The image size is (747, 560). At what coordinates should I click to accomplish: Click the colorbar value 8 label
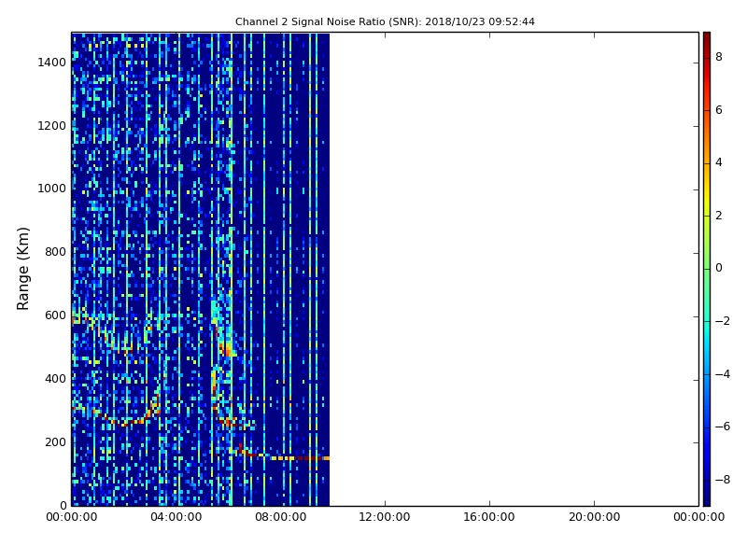pos(719,57)
